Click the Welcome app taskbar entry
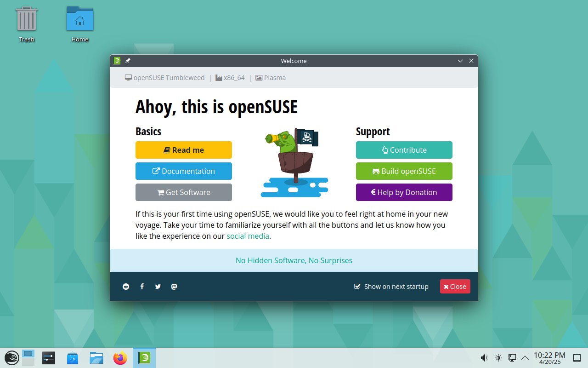The height and width of the screenshot is (368, 588). point(144,358)
